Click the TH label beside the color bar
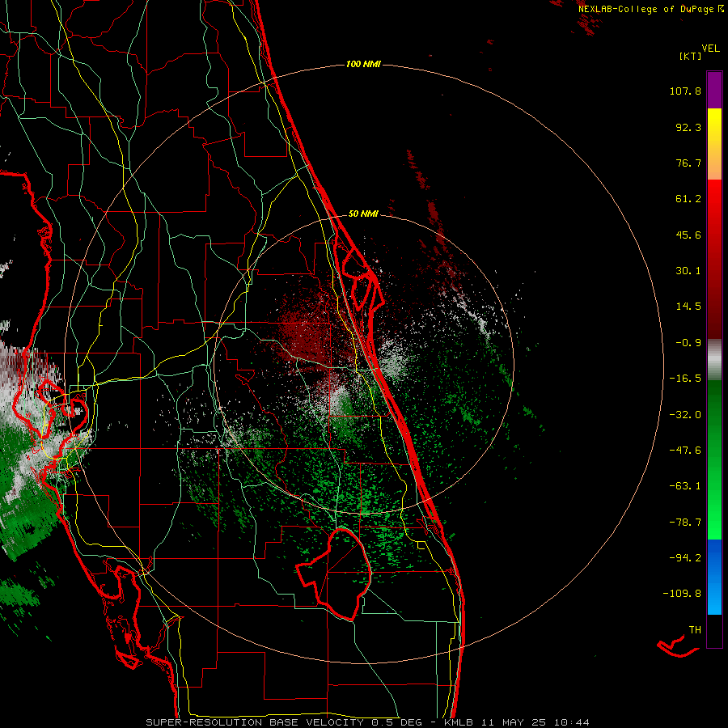 point(695,630)
